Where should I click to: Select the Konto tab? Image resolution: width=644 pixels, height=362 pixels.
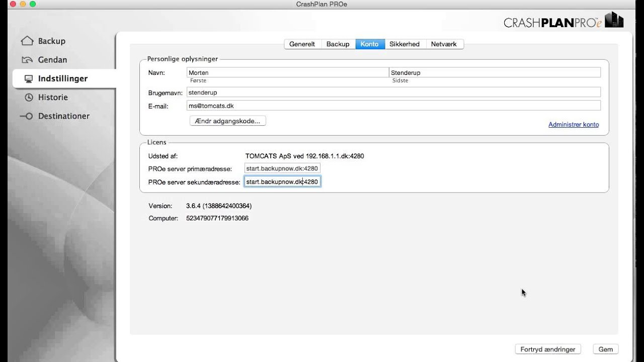(370, 44)
